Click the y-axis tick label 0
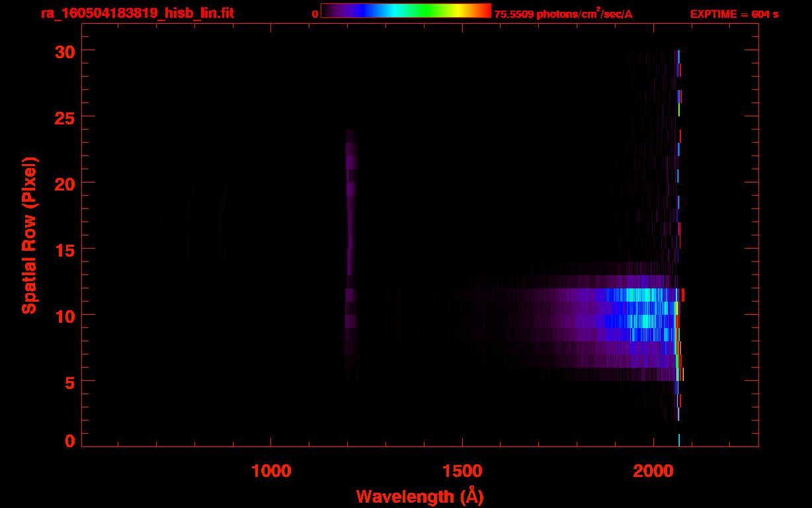Image resolution: width=812 pixels, height=508 pixels. (69, 441)
